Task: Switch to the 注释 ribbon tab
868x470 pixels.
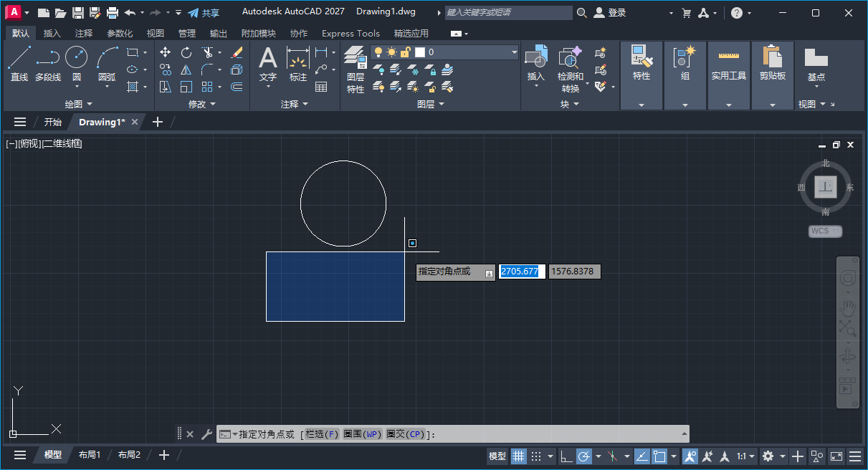Action: click(x=84, y=33)
